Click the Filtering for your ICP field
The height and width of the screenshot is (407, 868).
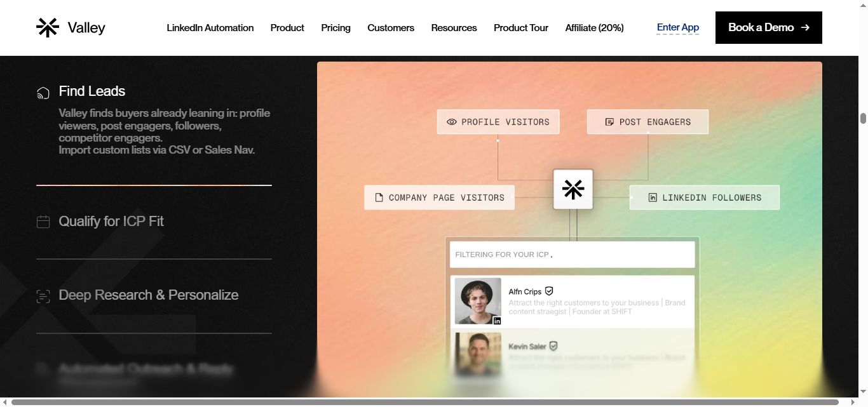point(573,255)
